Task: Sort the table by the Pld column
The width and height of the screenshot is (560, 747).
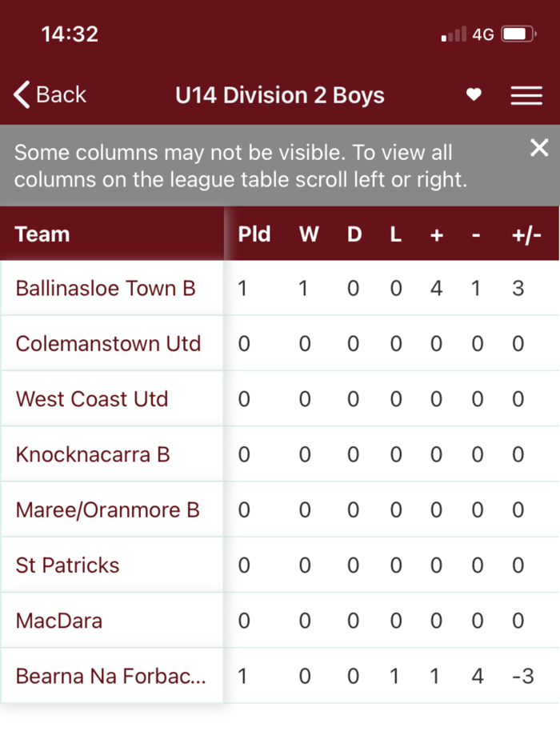Action: pos(254,234)
